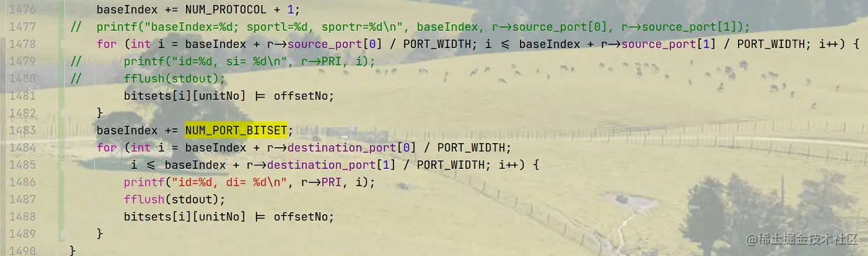Click the for keyword on line 1484

coord(106,148)
